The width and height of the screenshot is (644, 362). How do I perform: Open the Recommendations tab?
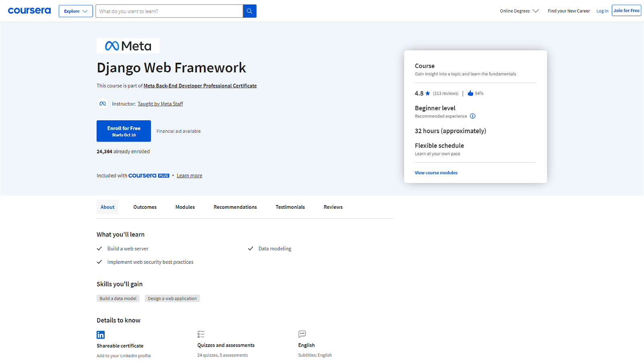(235, 207)
